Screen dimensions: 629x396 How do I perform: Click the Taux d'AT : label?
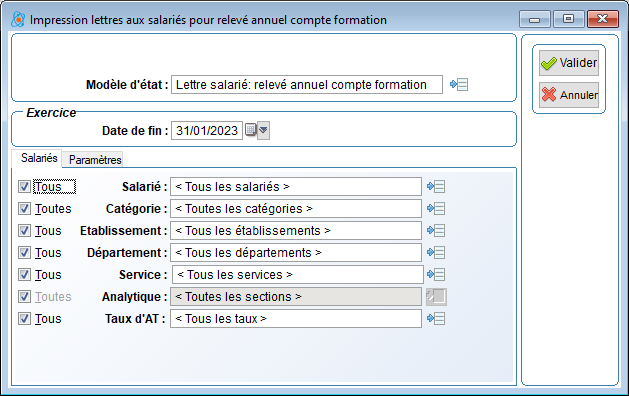[x=135, y=319]
